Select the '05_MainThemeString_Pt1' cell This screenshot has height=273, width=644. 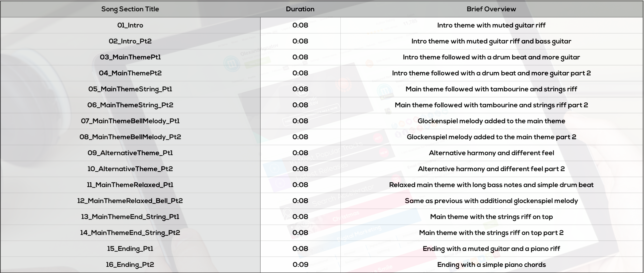[130, 89]
